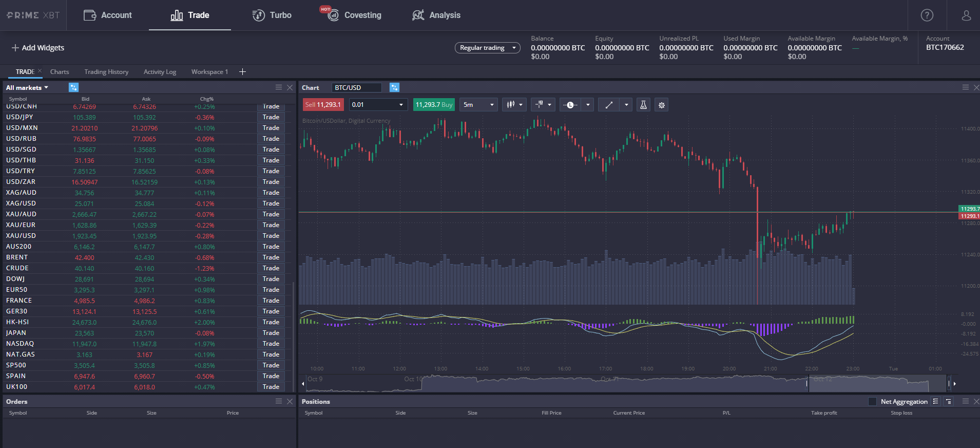Select the XAG/USD market row symbol
Image resolution: width=980 pixels, height=448 pixels.
(x=21, y=203)
